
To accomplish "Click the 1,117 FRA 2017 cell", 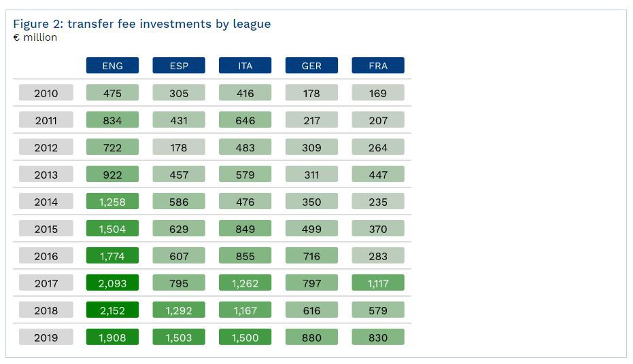I will pos(378,283).
